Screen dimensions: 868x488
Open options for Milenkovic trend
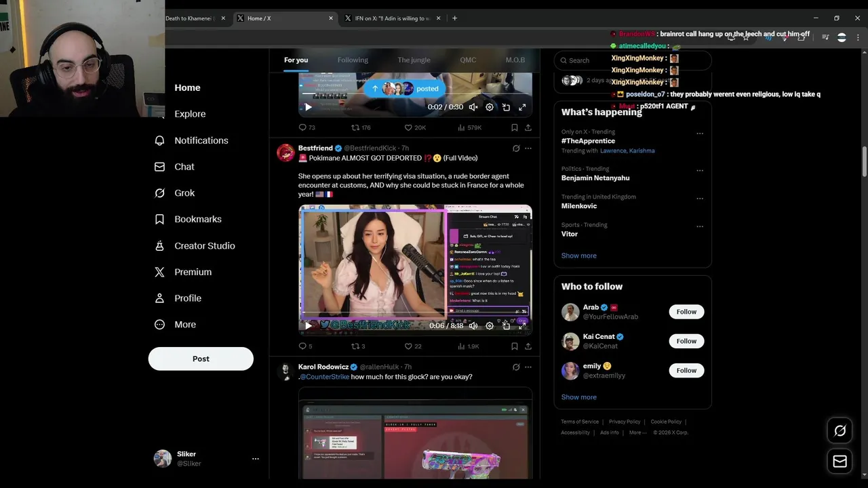[700, 199]
